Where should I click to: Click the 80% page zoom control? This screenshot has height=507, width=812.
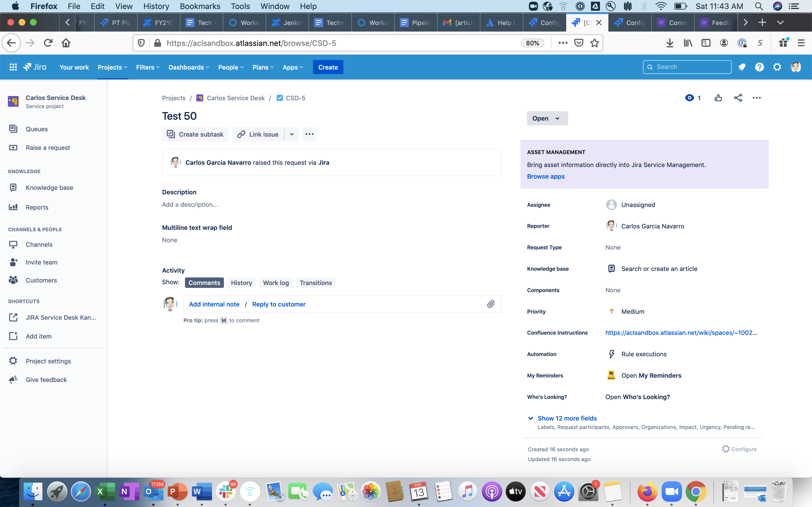(533, 43)
